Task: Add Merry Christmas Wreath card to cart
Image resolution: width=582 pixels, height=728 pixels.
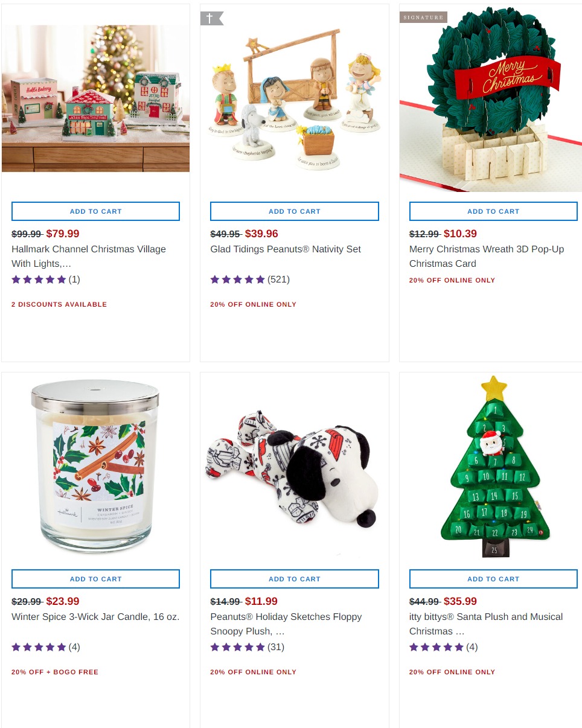Action: [x=493, y=211]
